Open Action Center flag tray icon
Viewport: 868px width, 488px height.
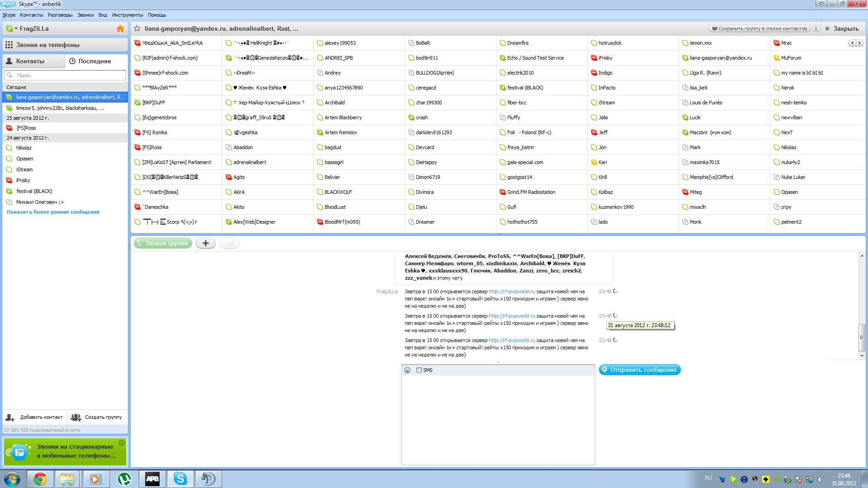[x=798, y=479]
